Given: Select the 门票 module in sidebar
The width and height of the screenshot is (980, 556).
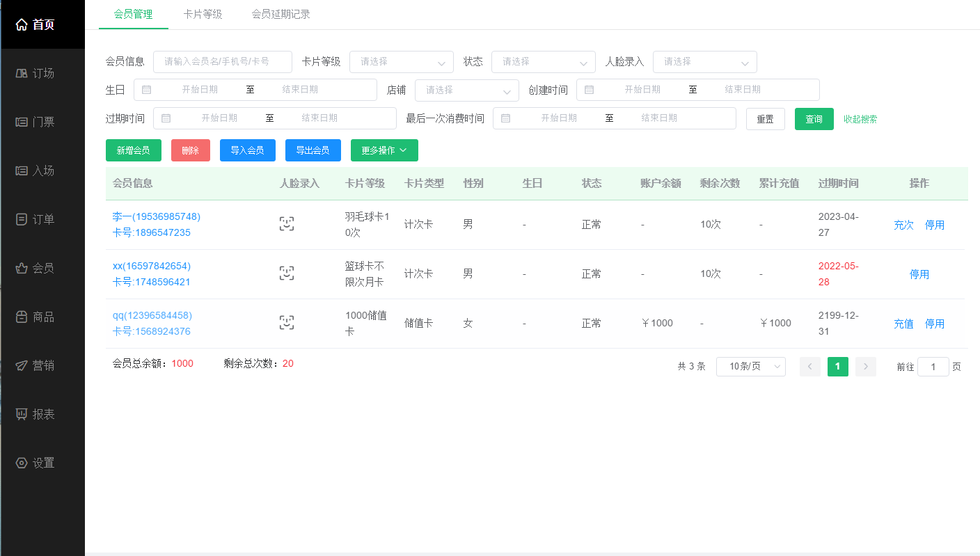Looking at the screenshot, I should pos(42,122).
